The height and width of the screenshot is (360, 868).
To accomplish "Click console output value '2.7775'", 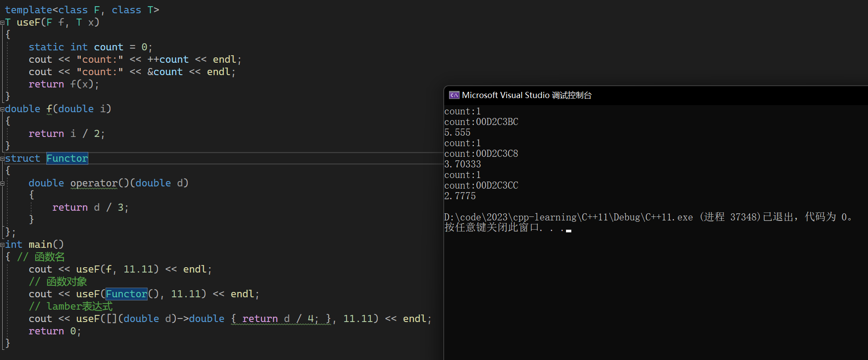I will (460, 196).
